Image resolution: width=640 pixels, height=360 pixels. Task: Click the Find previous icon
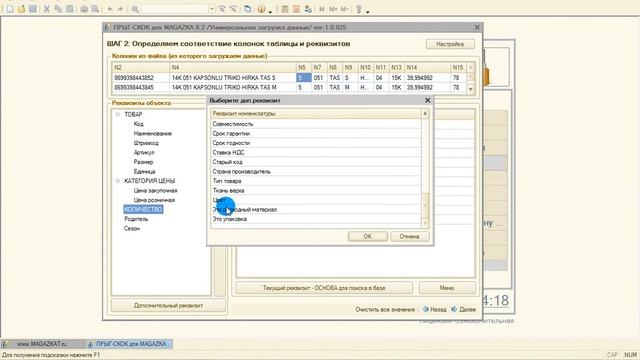point(233,9)
